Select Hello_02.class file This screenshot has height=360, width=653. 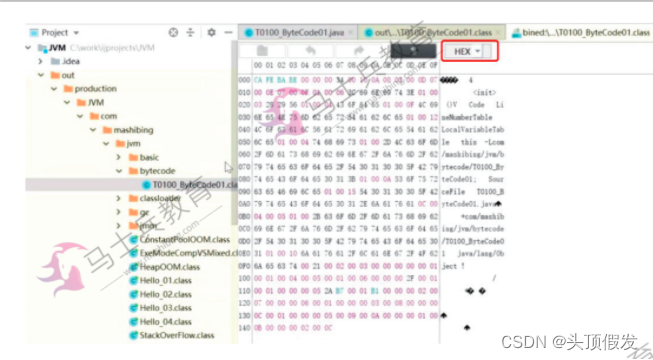point(165,294)
